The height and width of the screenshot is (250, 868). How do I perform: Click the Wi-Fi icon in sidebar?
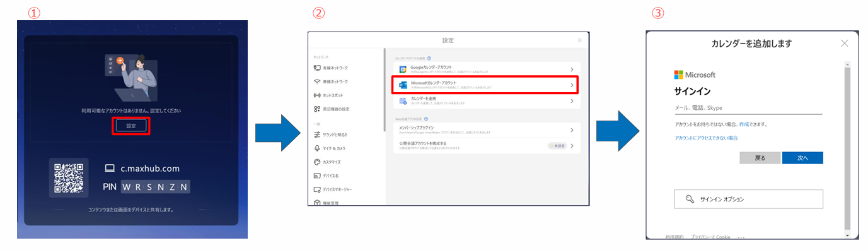(x=317, y=81)
